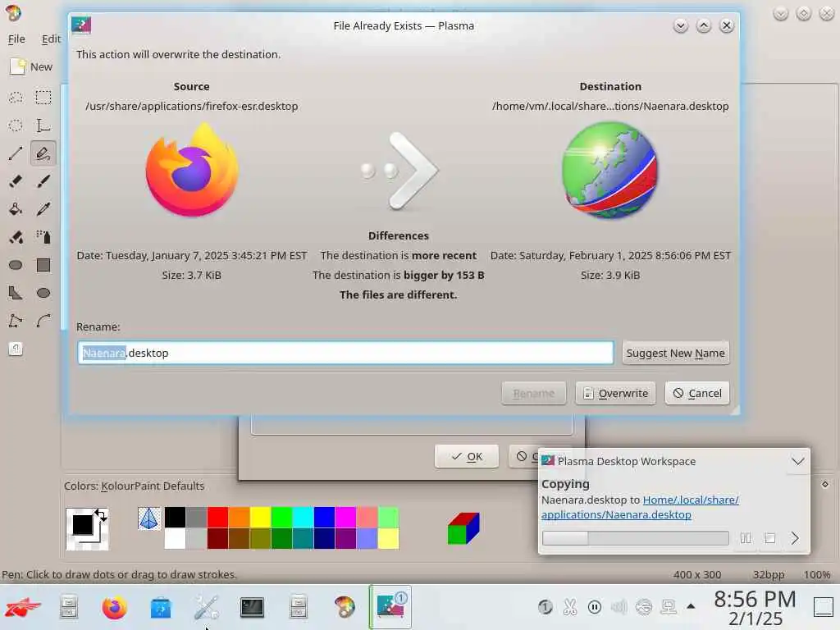Click the transparent color icon in palette

[x=149, y=518]
